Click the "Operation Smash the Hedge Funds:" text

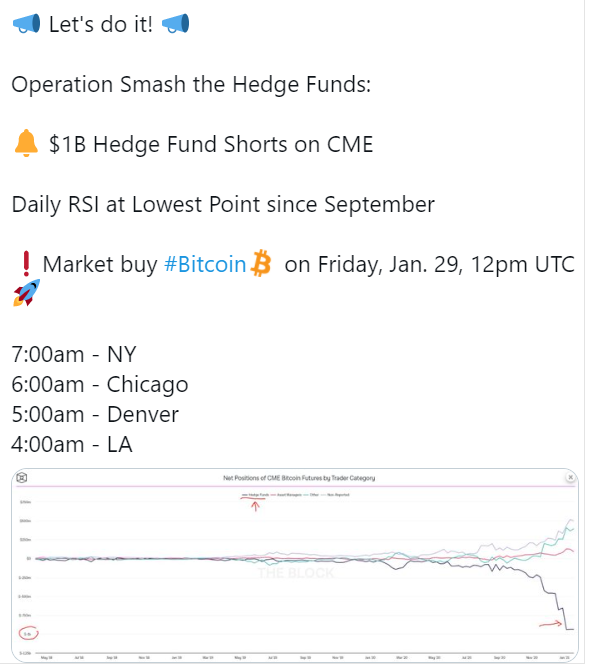coord(191,84)
